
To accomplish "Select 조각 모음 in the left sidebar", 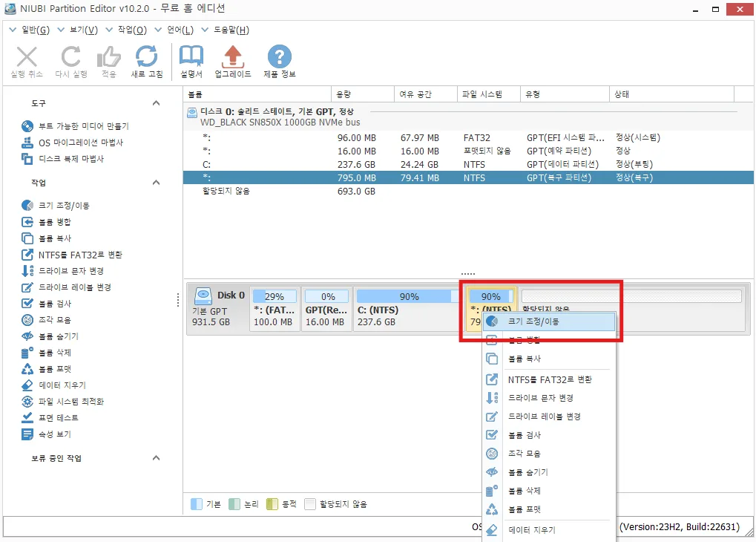I will tap(46, 320).
